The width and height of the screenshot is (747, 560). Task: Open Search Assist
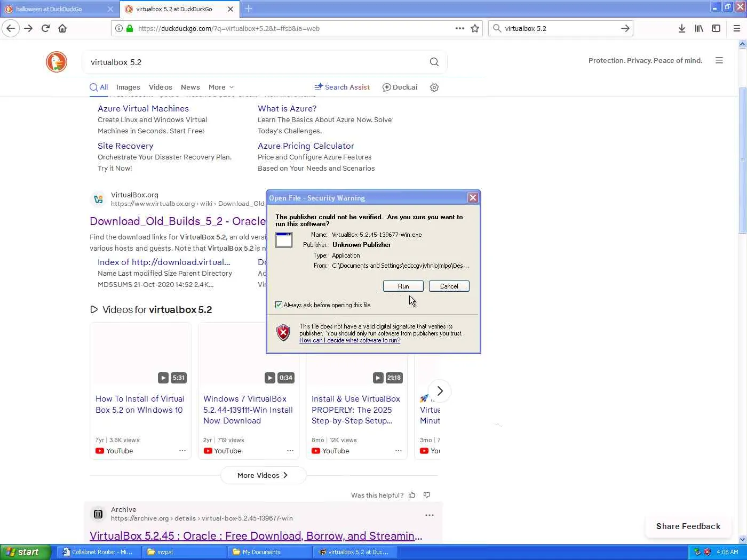pos(342,87)
